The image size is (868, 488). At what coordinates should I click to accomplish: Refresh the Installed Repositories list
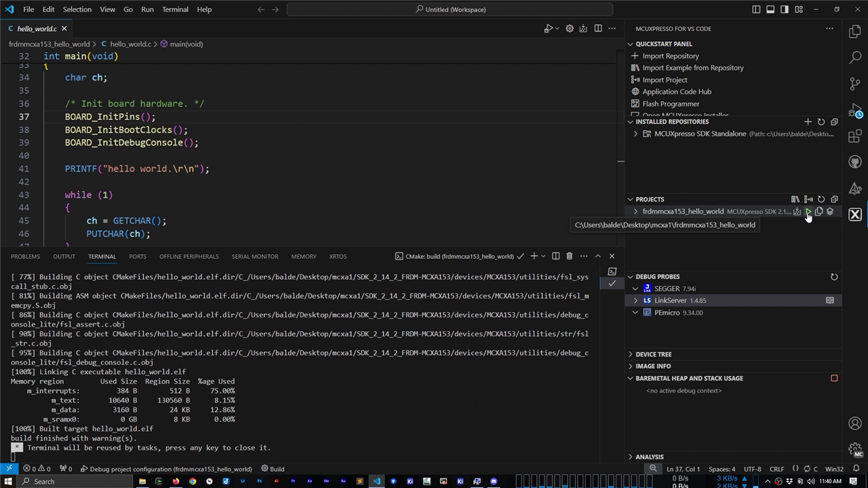point(821,122)
